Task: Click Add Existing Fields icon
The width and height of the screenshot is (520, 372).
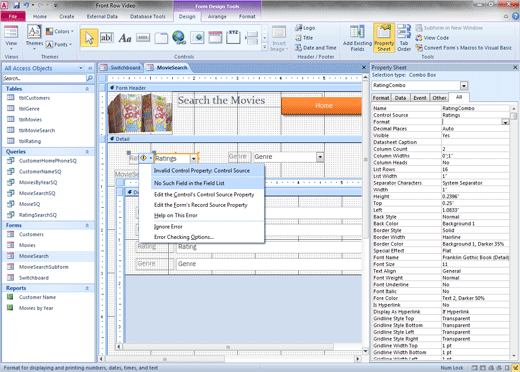Action: click(357, 38)
